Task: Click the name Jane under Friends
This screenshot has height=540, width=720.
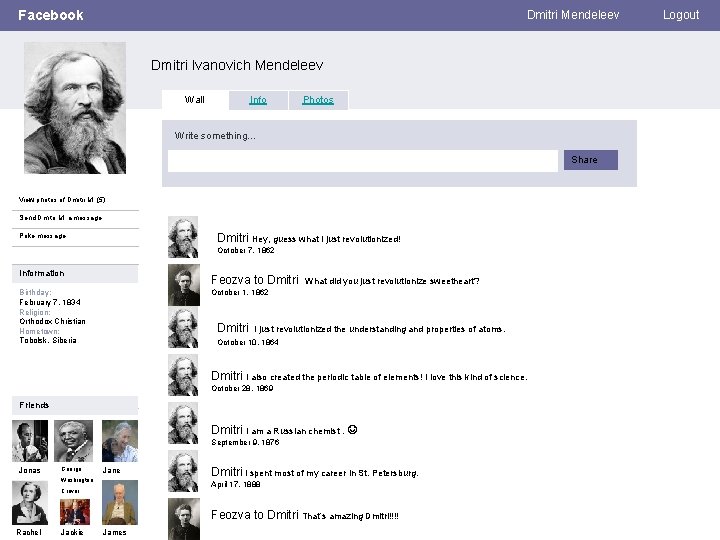Action: pyautogui.click(x=112, y=470)
